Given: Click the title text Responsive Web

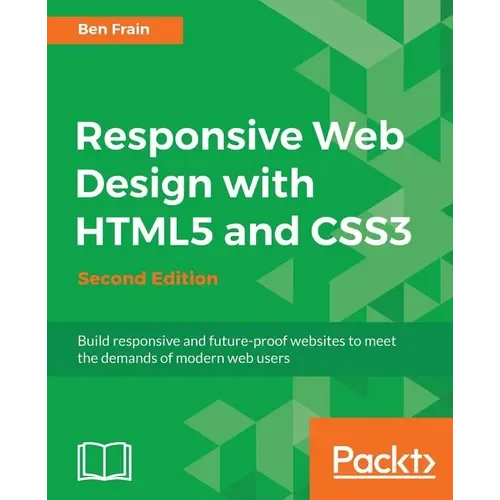Looking at the screenshot, I should pos(240,138).
